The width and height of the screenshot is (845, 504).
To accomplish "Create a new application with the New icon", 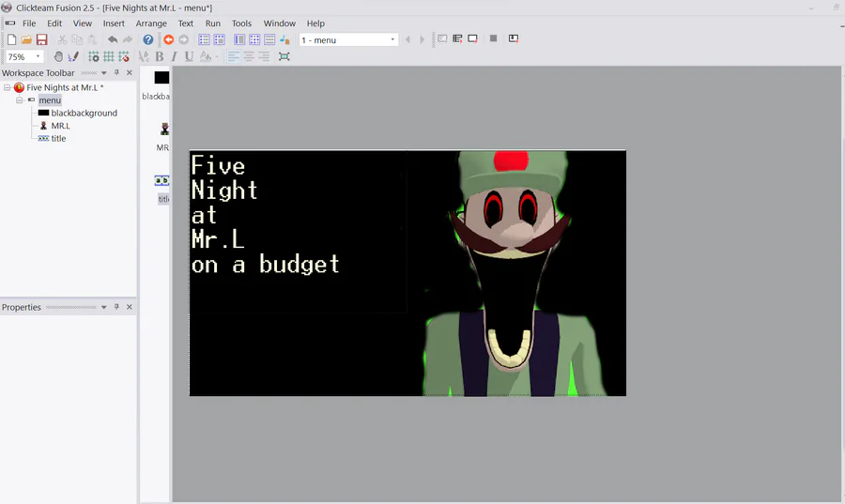I will pos(11,39).
